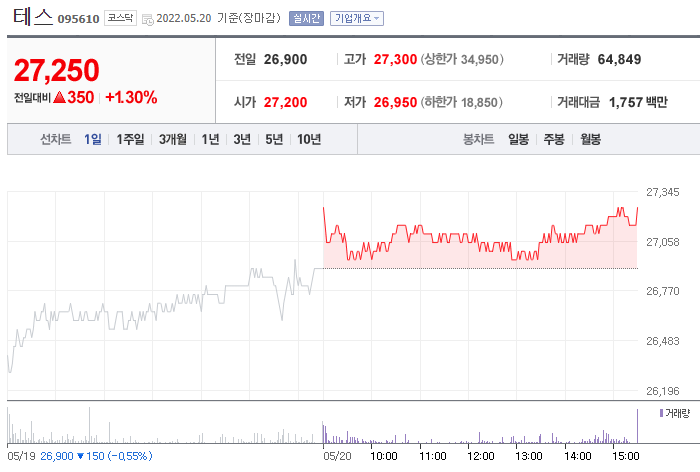Toggle the 실시간 real-time badge

[x=306, y=18]
